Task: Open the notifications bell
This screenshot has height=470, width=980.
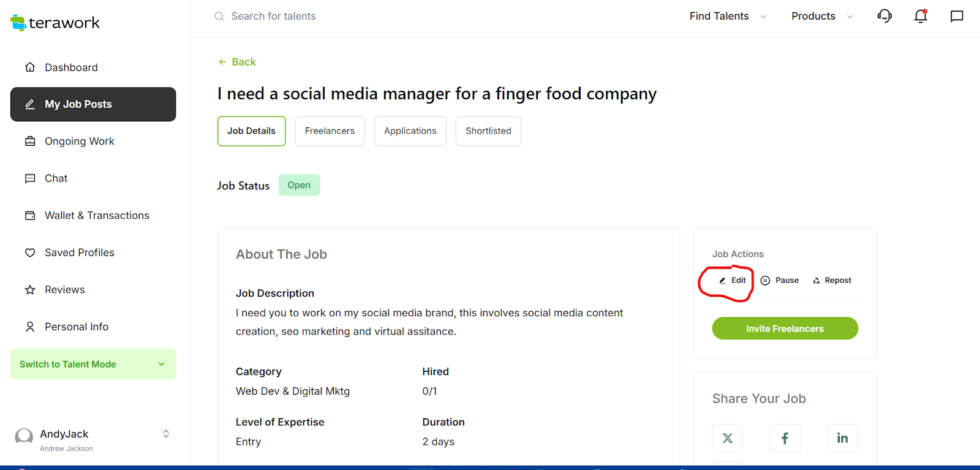Action: coord(921,16)
